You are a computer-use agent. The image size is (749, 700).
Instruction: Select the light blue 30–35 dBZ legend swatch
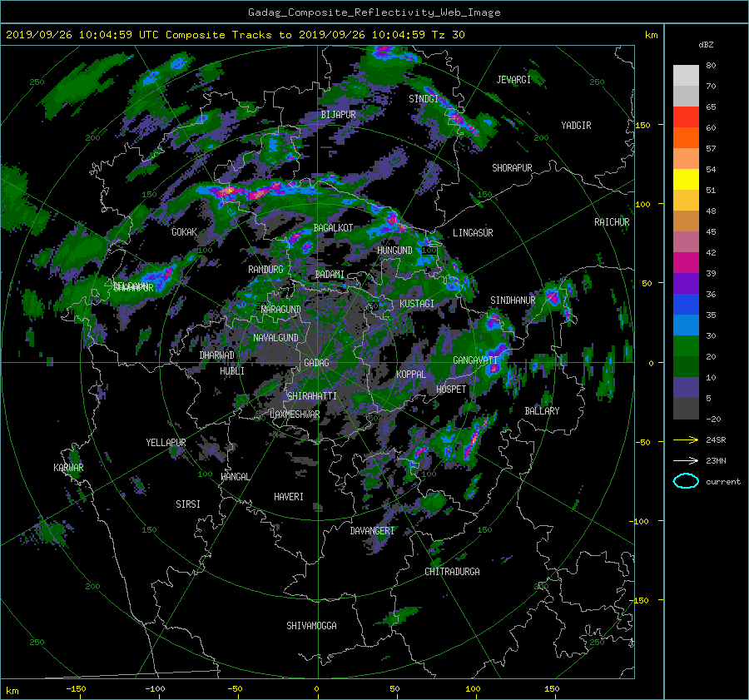(686, 325)
